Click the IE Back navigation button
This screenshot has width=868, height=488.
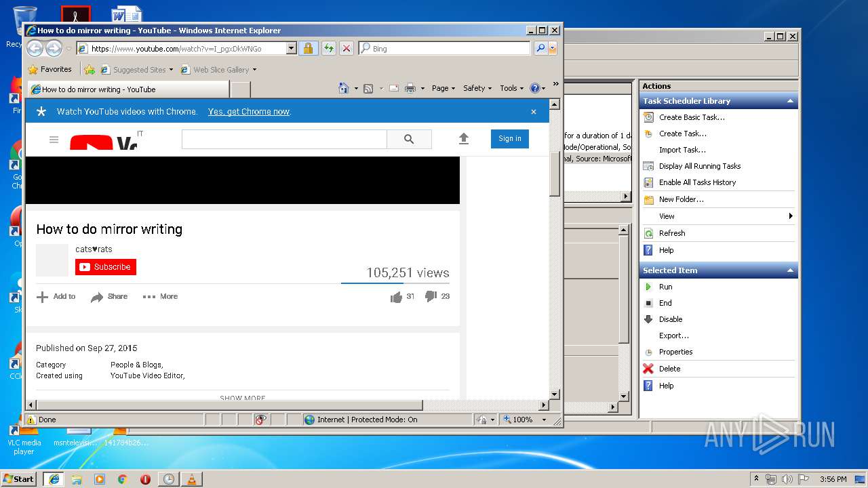click(x=35, y=48)
